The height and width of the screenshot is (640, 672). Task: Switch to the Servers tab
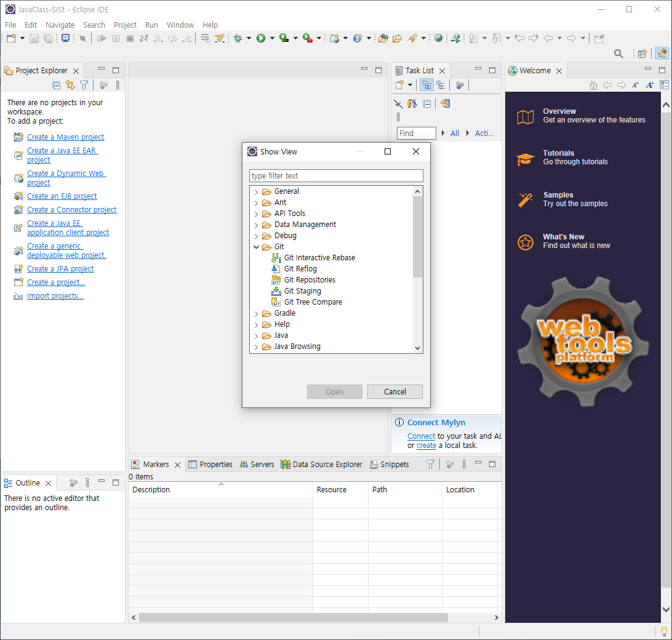(x=257, y=464)
